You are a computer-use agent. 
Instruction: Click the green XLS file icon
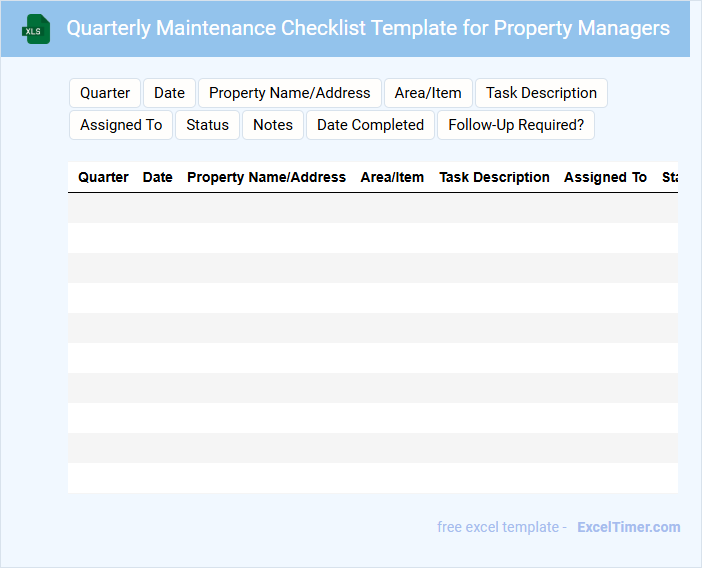pyautogui.click(x=36, y=29)
